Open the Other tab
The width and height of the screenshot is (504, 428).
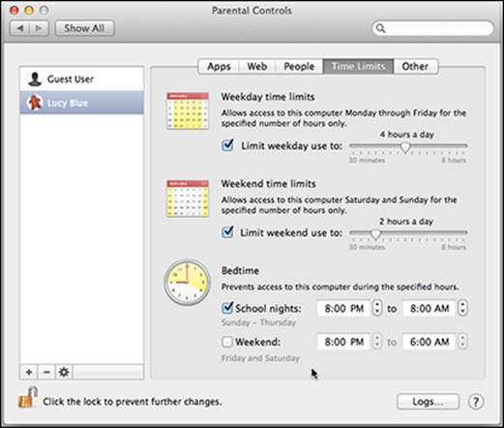(x=415, y=67)
